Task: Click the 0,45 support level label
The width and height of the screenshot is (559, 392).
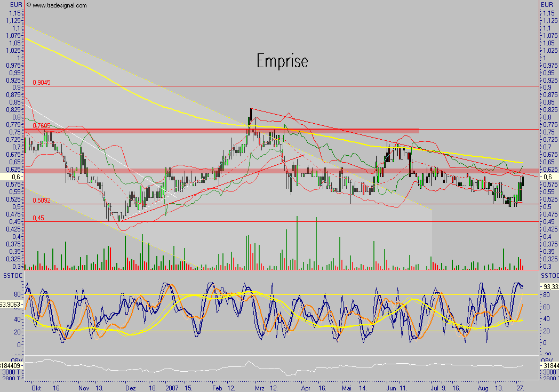Action: click(38, 218)
